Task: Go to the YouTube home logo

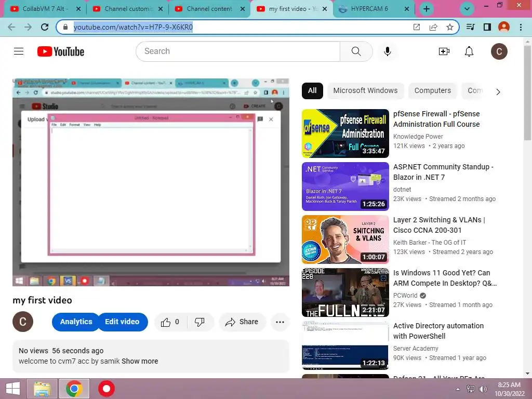Action: point(61,51)
